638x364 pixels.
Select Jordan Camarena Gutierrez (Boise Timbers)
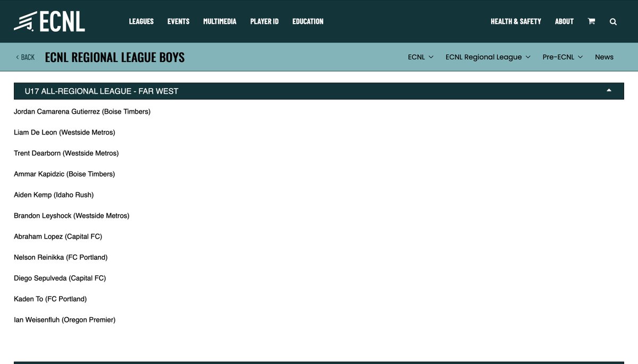(82, 112)
